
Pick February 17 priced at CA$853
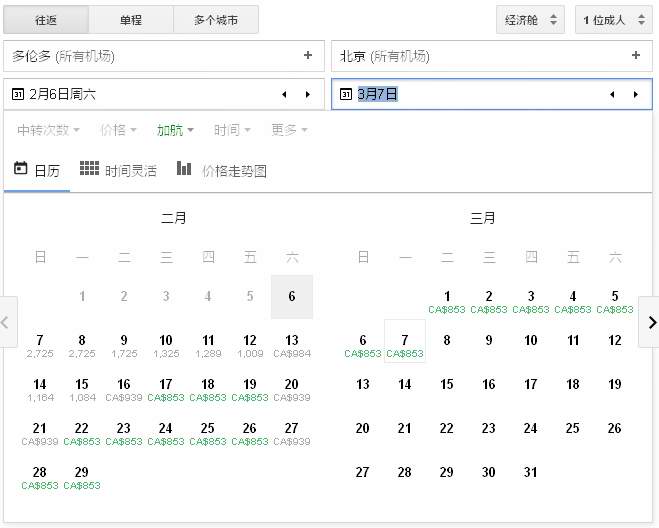[x=166, y=389]
